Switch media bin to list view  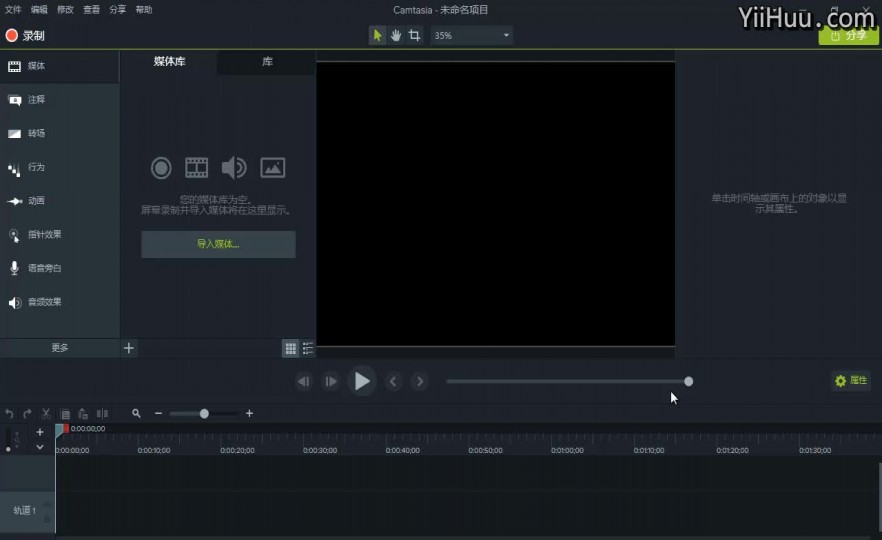pyautogui.click(x=308, y=349)
